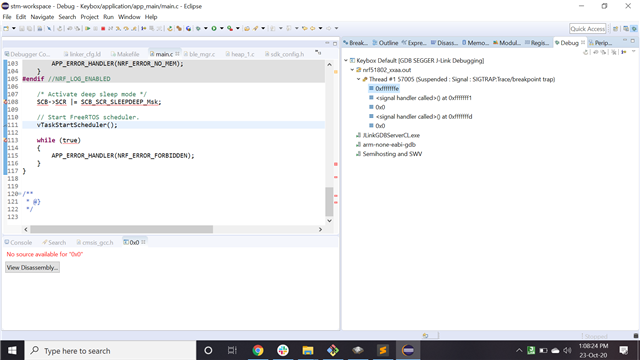Open Sublime Text from the taskbar
The width and height of the screenshot is (640, 360).
pyautogui.click(x=383, y=350)
